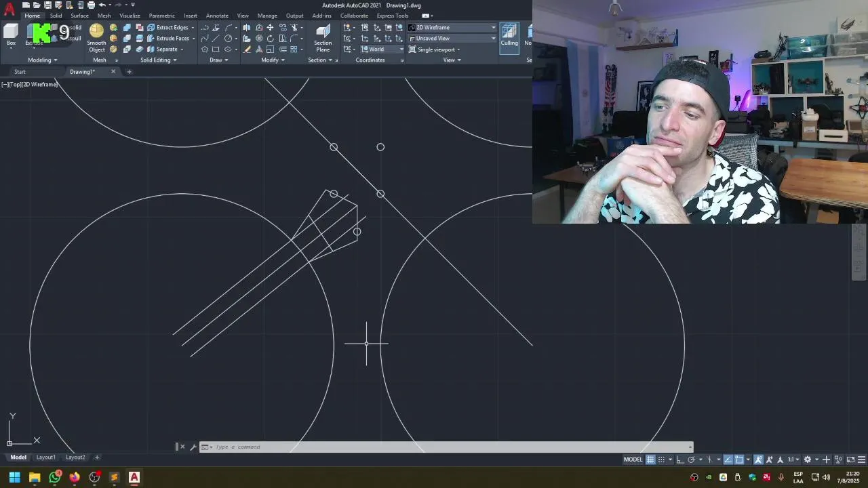
Task: Expand the Draw panel
Action: tap(218, 60)
